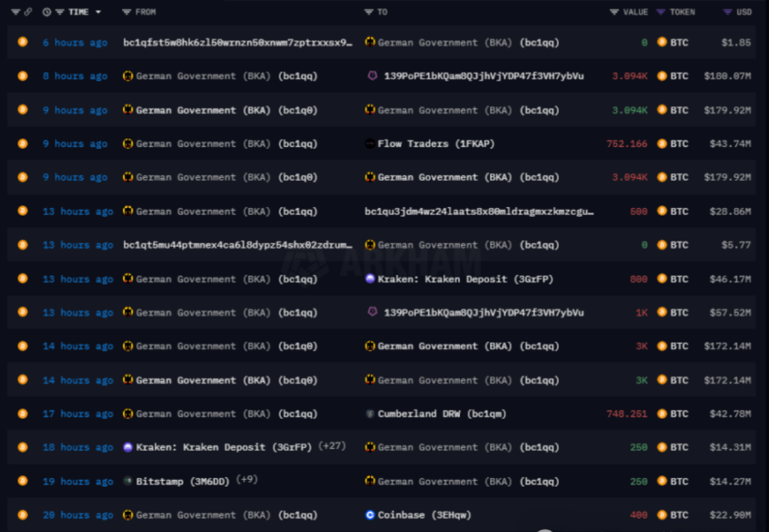The height and width of the screenshot is (532, 769).
Task: Select the 752.166 value cell
Action: (x=627, y=144)
